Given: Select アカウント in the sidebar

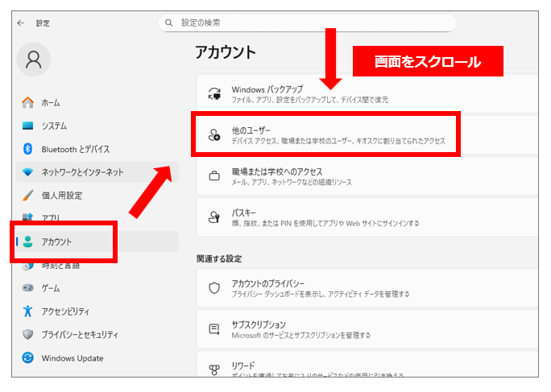Looking at the screenshot, I should (x=97, y=241).
